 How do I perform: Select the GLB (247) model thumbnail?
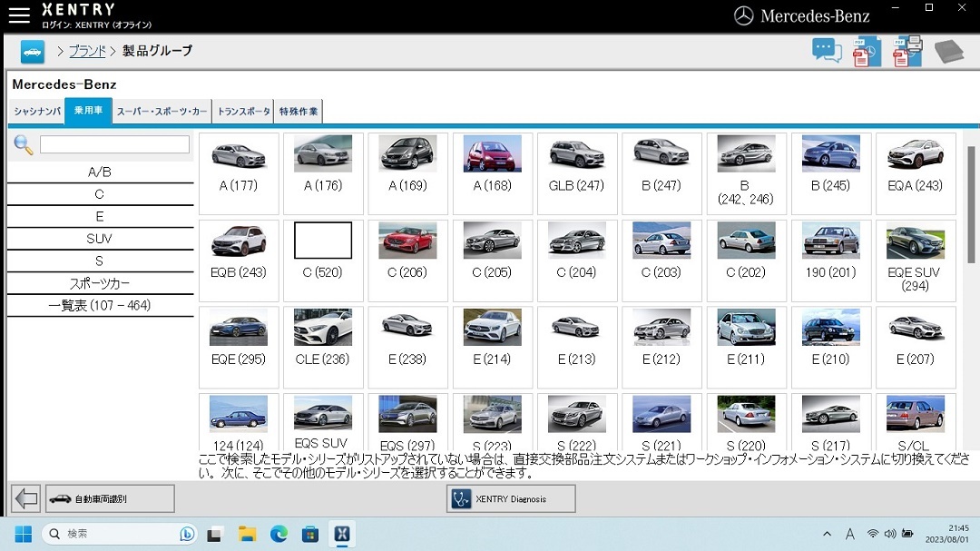[576, 172]
